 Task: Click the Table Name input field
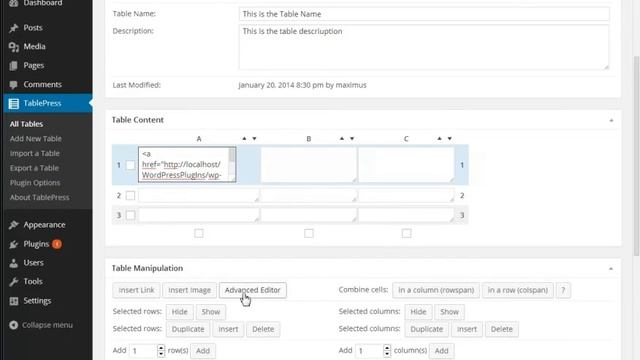click(424, 14)
